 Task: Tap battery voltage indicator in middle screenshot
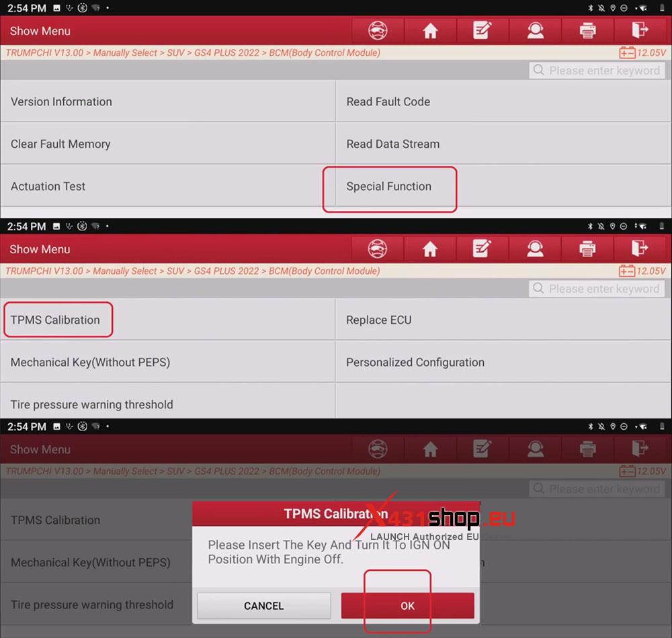coord(642,271)
